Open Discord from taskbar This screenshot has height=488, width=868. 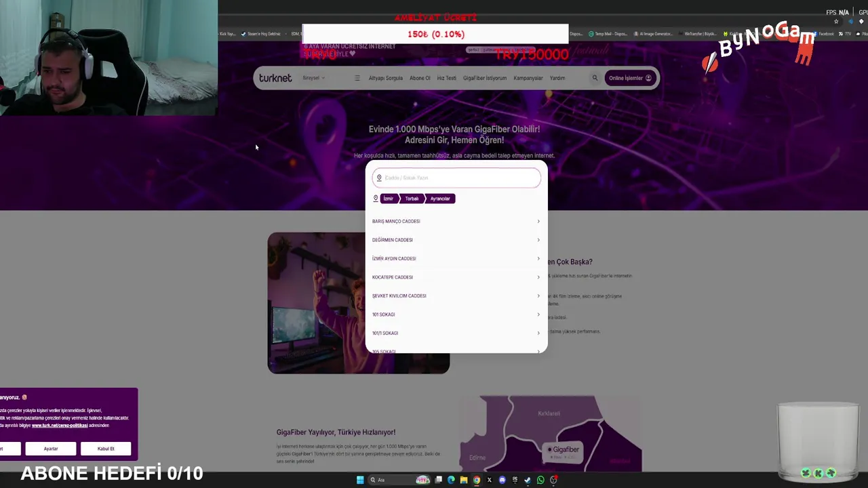tap(502, 480)
